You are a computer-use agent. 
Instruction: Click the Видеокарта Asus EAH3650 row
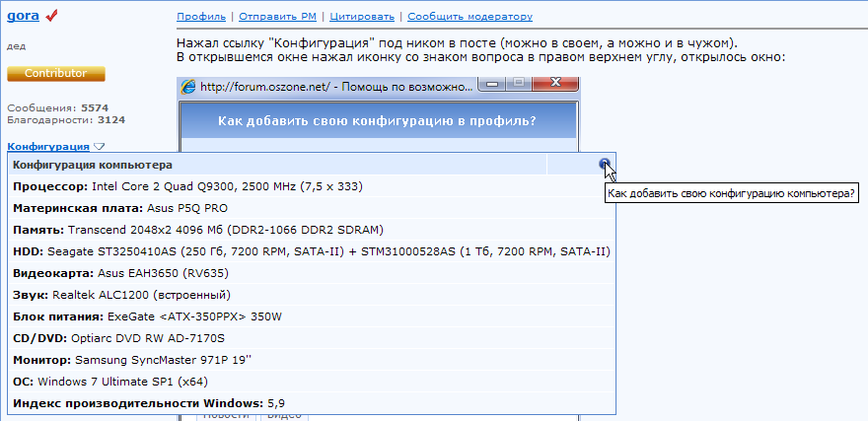[313, 273]
